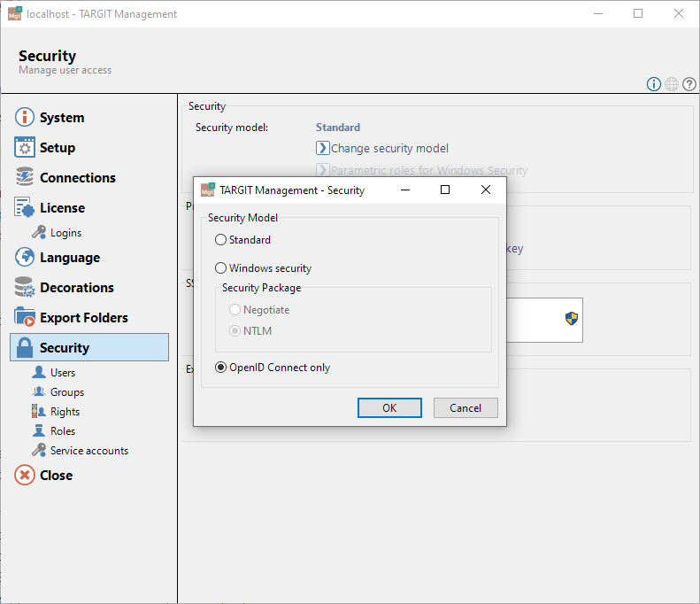Close the Security dialog window
700x604 pixels.
(x=486, y=190)
